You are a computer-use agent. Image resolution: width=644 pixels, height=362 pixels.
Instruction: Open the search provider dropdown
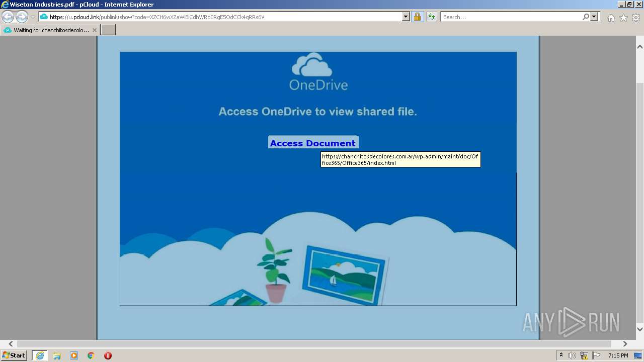coord(595,17)
